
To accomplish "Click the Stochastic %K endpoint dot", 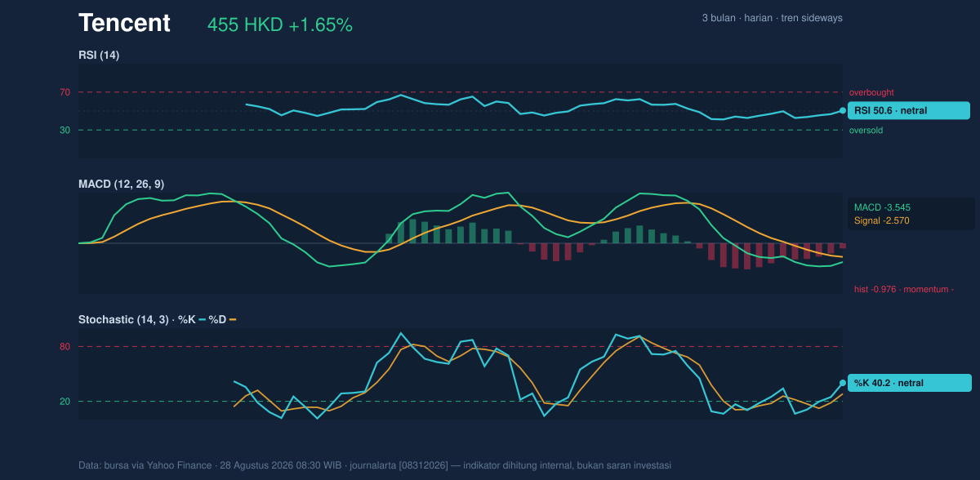I will [843, 383].
